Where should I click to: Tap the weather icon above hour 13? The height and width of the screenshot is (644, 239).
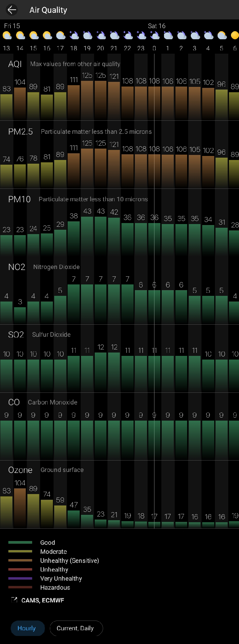[x=7, y=35]
